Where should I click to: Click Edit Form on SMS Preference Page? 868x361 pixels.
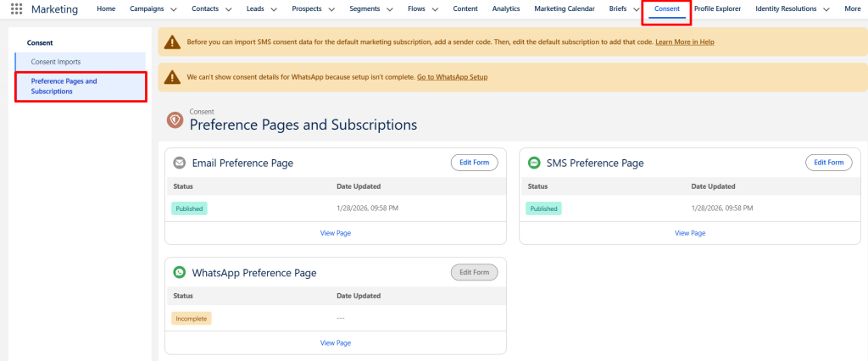click(x=829, y=162)
